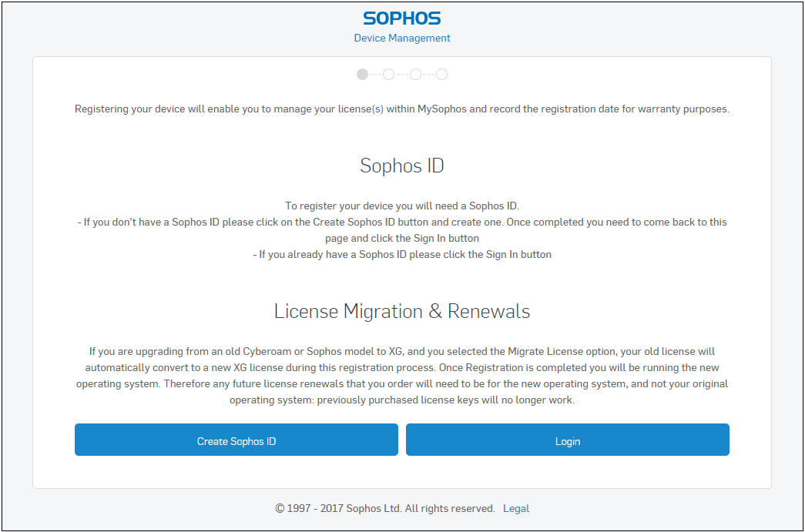Click the 'Registering your device will enable' sentence
The height and width of the screenshot is (532, 805).
pyautogui.click(x=402, y=109)
